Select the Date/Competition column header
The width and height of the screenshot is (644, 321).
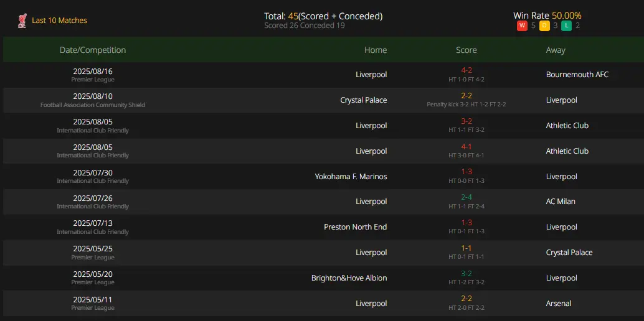click(93, 50)
